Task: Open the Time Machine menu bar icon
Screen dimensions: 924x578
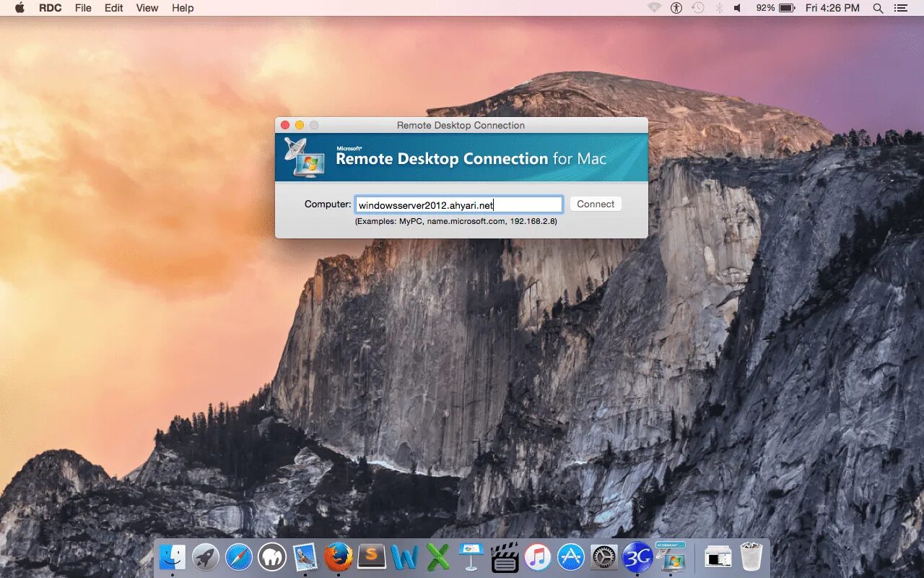Action: tap(697, 8)
